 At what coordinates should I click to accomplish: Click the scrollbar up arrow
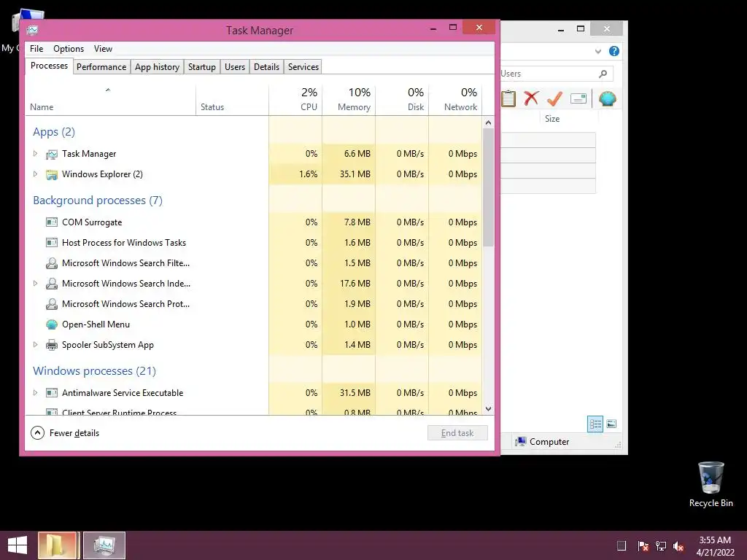[488, 122]
